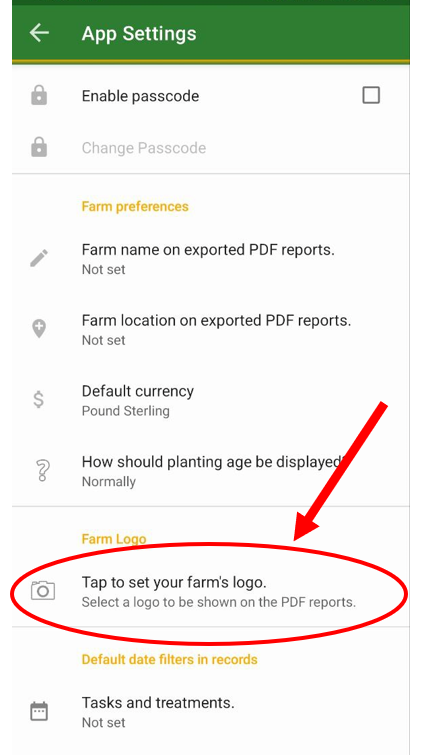The width and height of the screenshot is (424, 755).
Task: Tap the pencil icon for farm name
Action: pos(39,258)
